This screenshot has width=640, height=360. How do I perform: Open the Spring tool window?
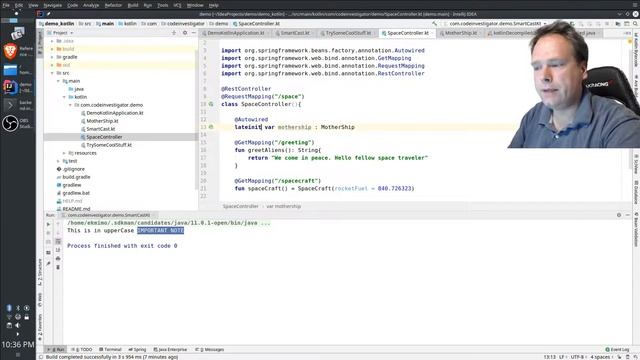pos(137,349)
